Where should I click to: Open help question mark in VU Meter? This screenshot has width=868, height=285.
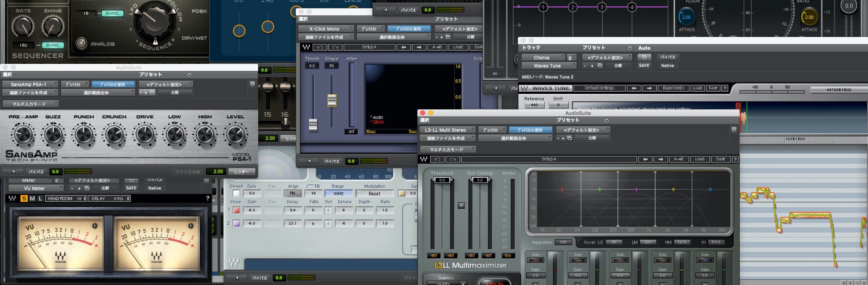point(208,198)
